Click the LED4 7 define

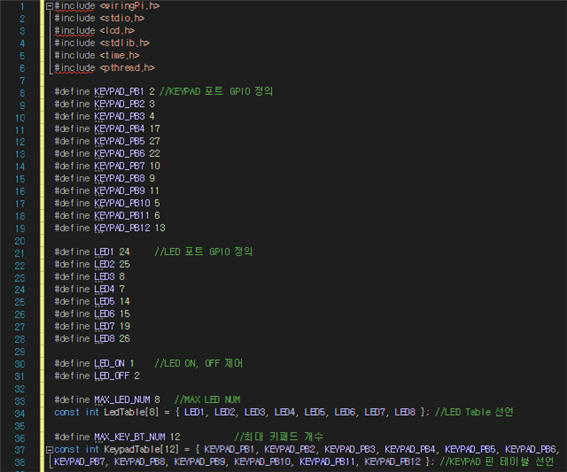coord(89,289)
